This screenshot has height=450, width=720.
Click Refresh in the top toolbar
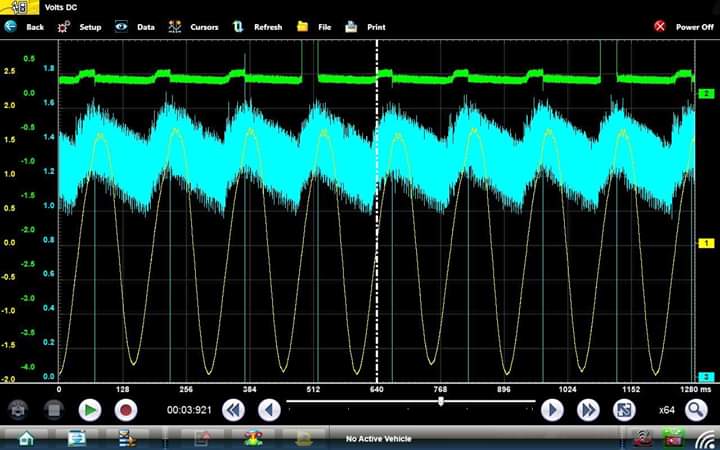(x=257, y=27)
